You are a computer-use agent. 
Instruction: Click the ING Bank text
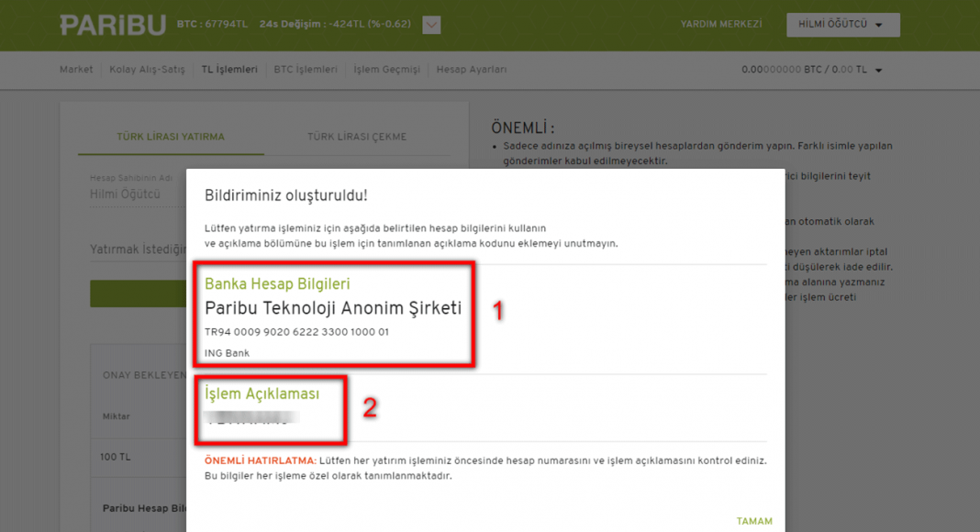pos(227,353)
